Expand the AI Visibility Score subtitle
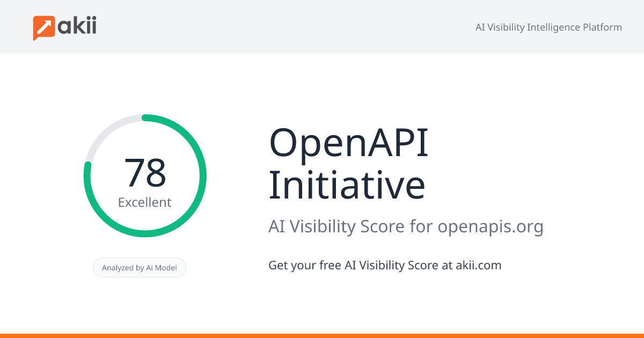Image resolution: width=644 pixels, height=338 pixels. click(x=406, y=226)
